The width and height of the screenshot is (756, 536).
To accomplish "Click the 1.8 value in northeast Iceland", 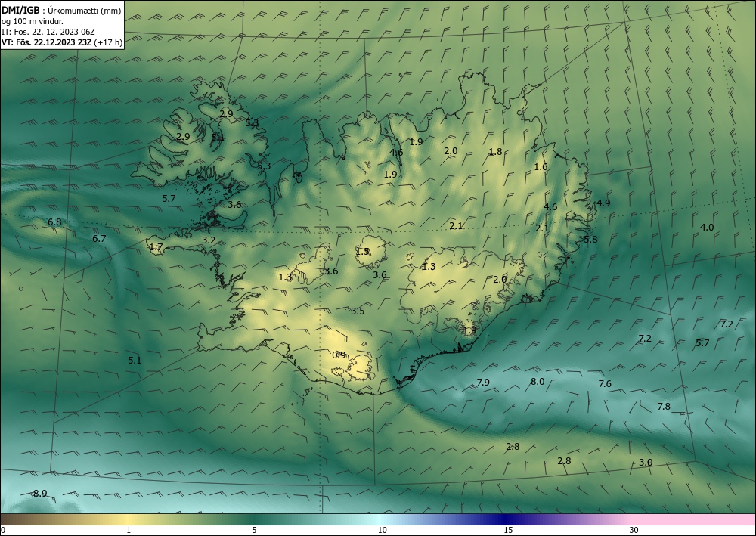I will coord(496,152).
